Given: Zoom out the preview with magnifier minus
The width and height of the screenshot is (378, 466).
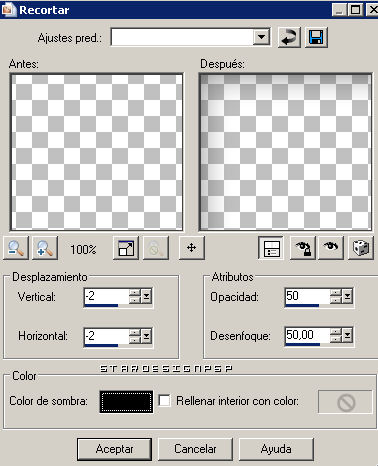Looking at the screenshot, I should [x=16, y=248].
